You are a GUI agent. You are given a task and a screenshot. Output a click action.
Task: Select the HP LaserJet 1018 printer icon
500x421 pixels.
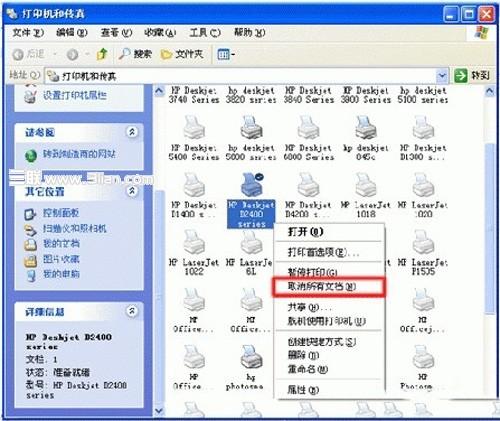(x=366, y=185)
